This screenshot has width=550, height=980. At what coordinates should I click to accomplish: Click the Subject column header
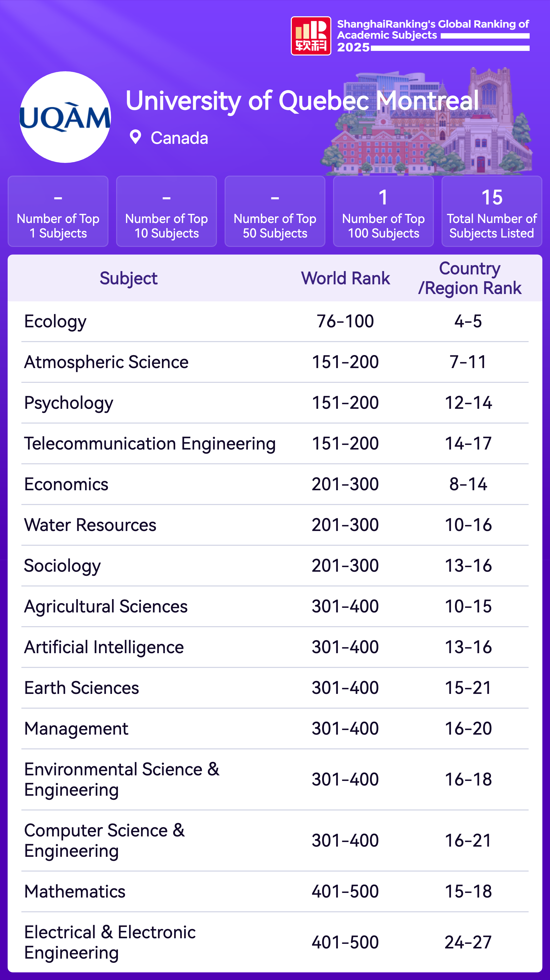coord(128,278)
